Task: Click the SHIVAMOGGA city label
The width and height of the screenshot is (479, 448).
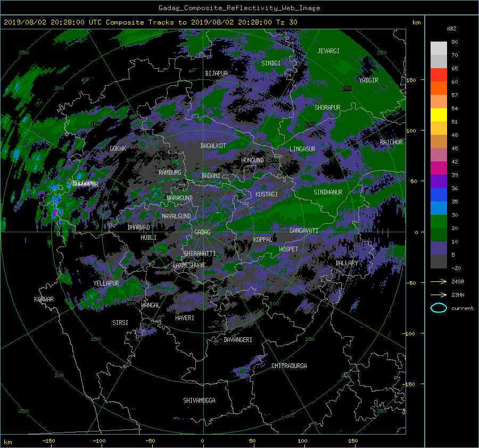Action: (199, 400)
